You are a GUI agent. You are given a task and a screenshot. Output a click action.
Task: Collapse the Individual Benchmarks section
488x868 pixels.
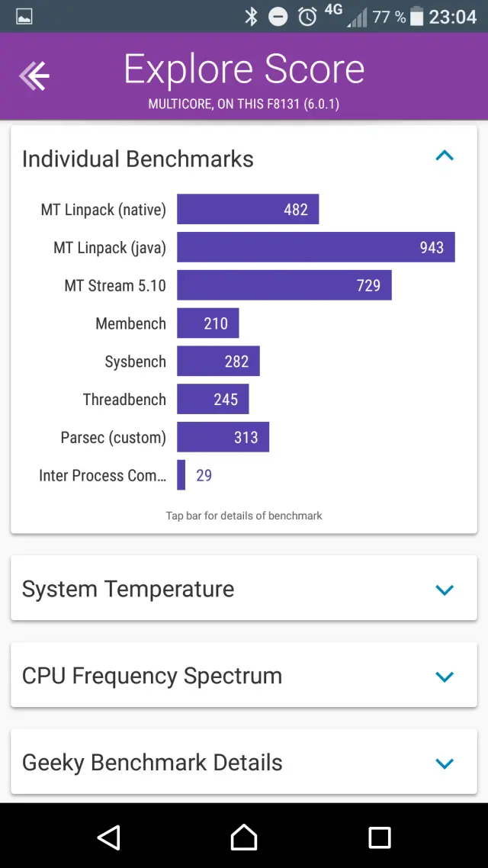(x=444, y=156)
